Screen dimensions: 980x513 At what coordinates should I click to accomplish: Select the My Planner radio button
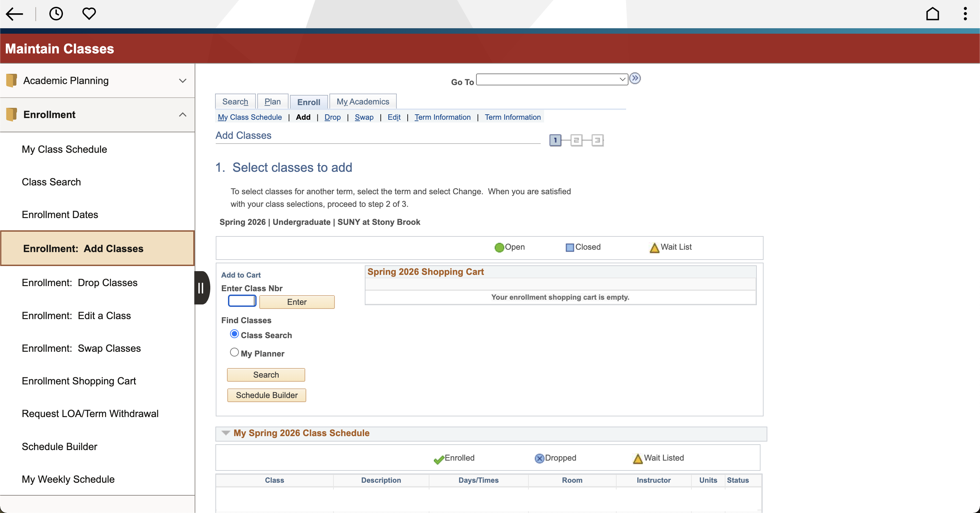click(x=234, y=352)
